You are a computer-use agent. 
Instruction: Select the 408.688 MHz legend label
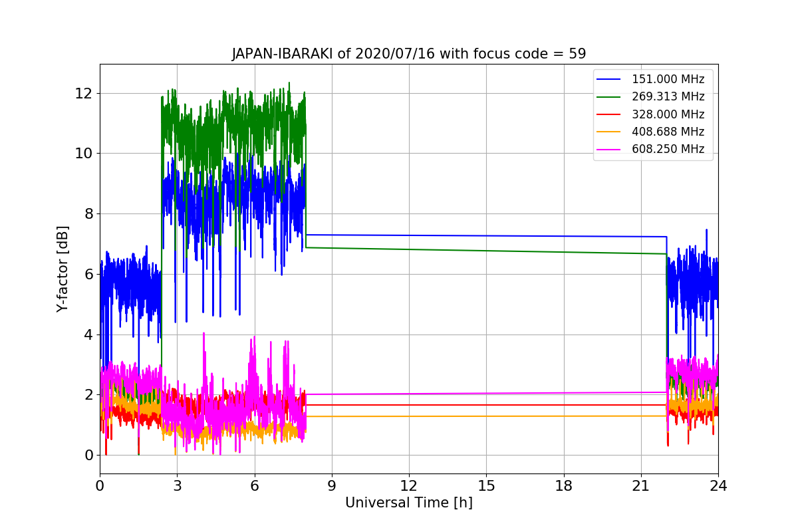[668, 132]
